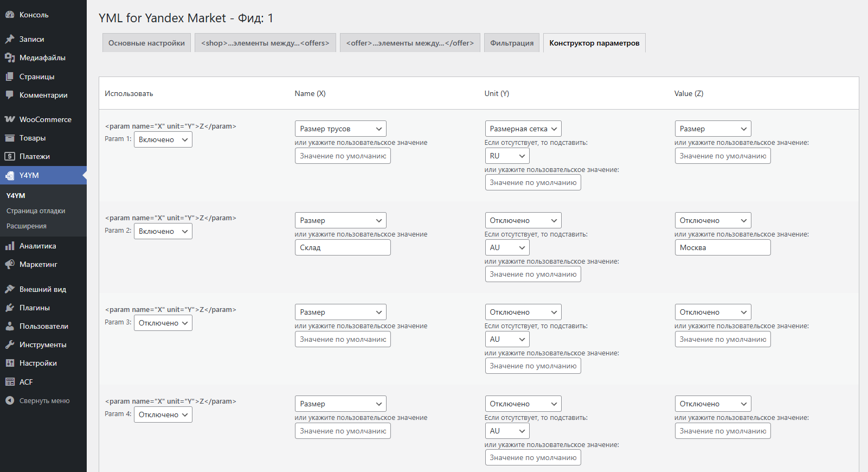Open Медиафайлы via its media icon
The height and width of the screenshot is (472, 868).
click(x=10, y=58)
